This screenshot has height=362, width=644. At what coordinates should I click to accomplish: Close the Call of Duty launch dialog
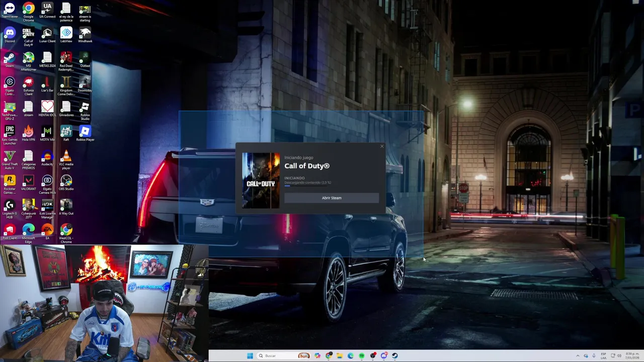point(381,147)
